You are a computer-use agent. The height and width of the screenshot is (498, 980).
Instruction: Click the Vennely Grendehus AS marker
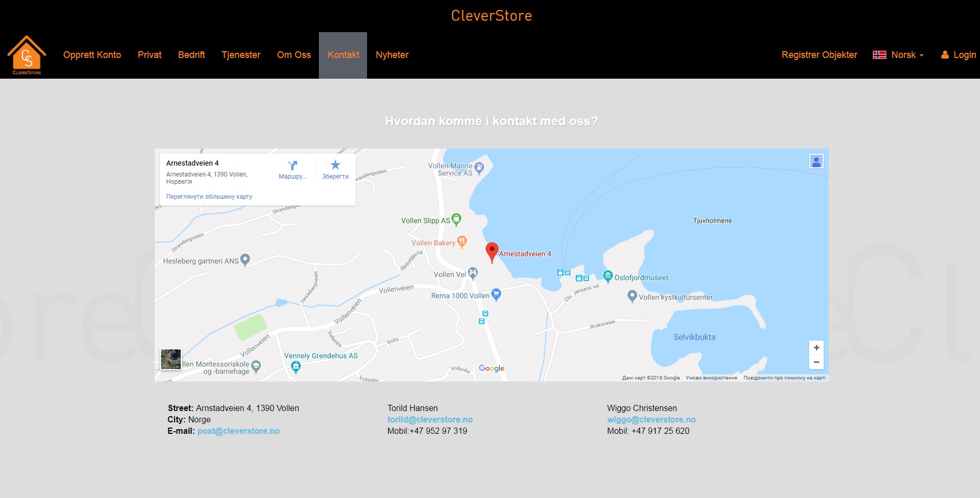[296, 367]
